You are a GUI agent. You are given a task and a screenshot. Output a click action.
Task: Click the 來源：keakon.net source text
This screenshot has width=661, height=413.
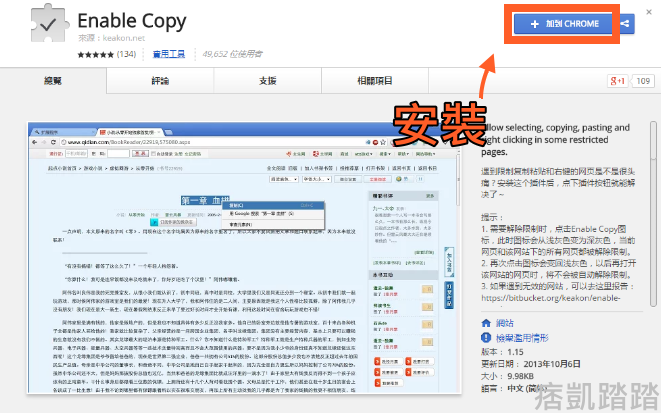click(111, 38)
